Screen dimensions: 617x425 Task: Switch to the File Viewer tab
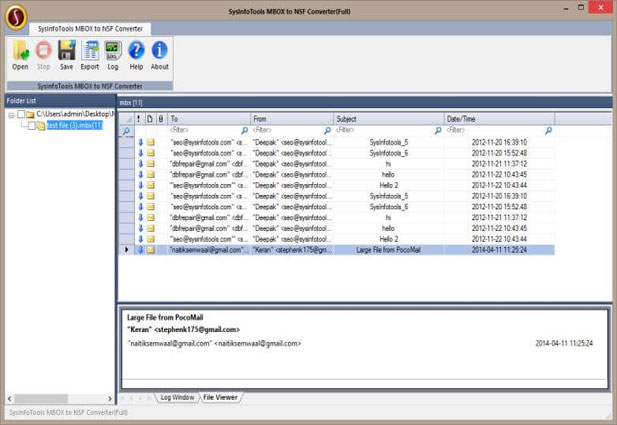[x=220, y=397]
